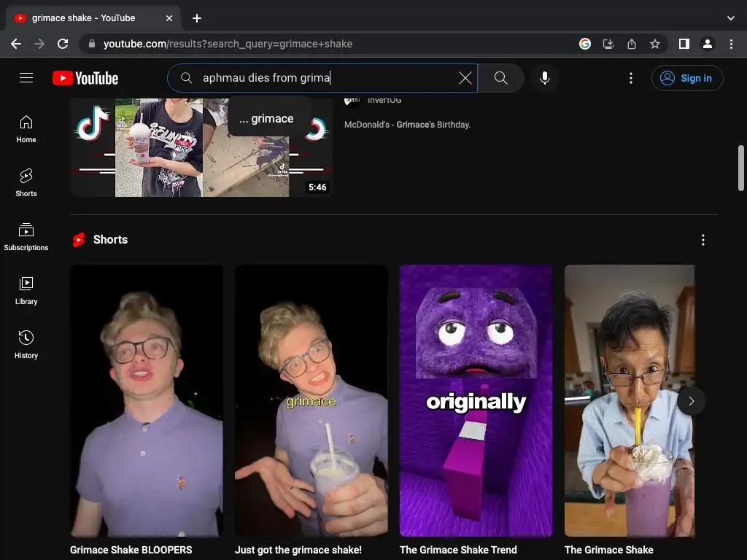Image resolution: width=747 pixels, height=560 pixels.
Task: Start voice search with the microphone
Action: click(x=544, y=78)
